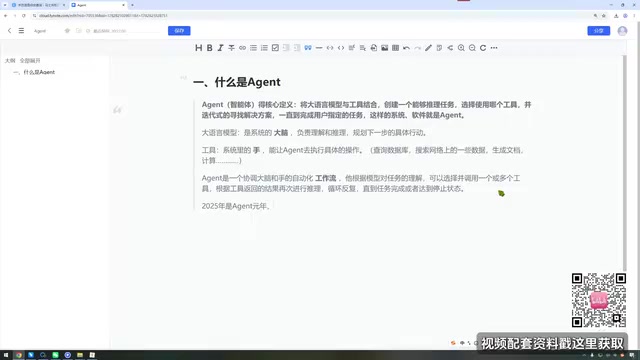
Task: Insert an image from the toolbar
Action: [x=384, y=48]
